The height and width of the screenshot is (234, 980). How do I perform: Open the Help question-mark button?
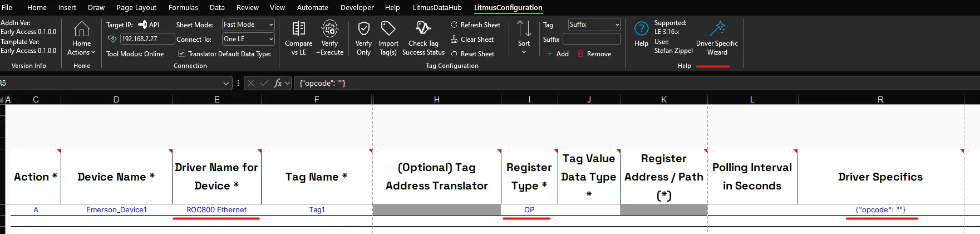641,35
